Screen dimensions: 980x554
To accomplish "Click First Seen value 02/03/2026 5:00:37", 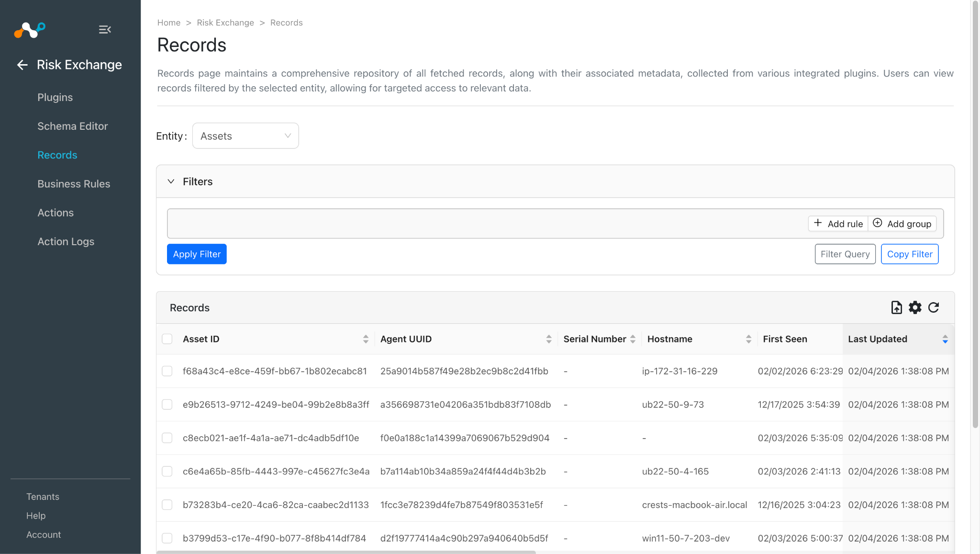I will pyautogui.click(x=800, y=538).
